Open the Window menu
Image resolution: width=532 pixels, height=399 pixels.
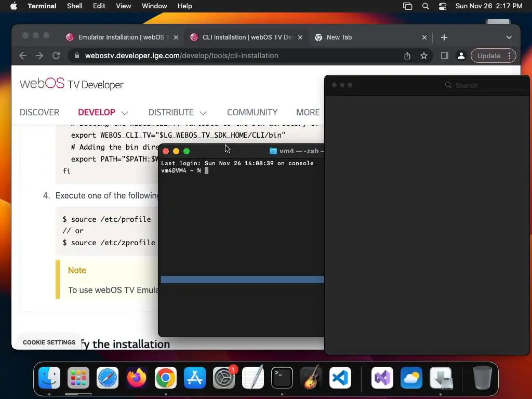click(154, 6)
